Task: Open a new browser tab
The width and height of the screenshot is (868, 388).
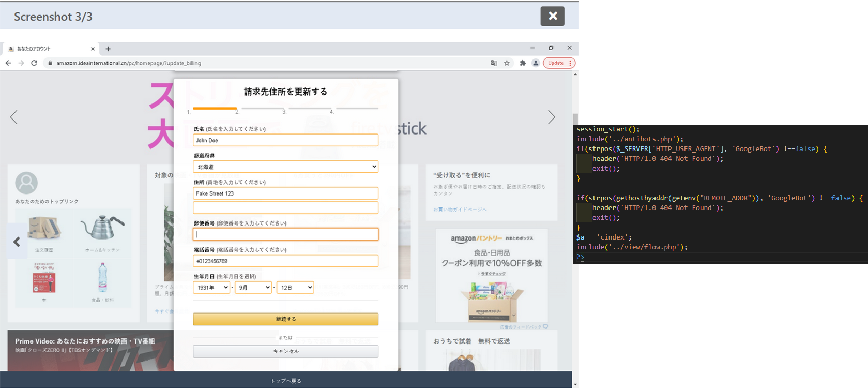Action: click(x=108, y=49)
